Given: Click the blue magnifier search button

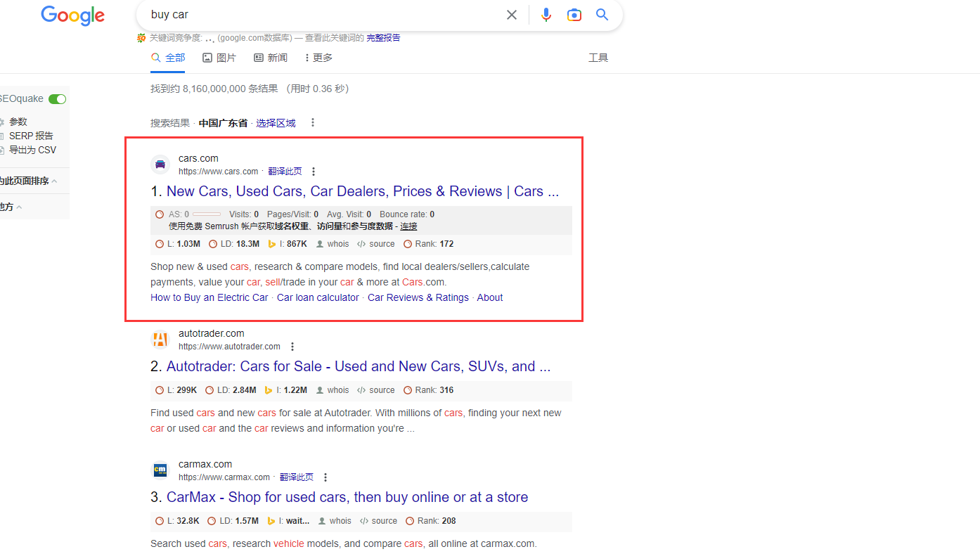Looking at the screenshot, I should (602, 15).
